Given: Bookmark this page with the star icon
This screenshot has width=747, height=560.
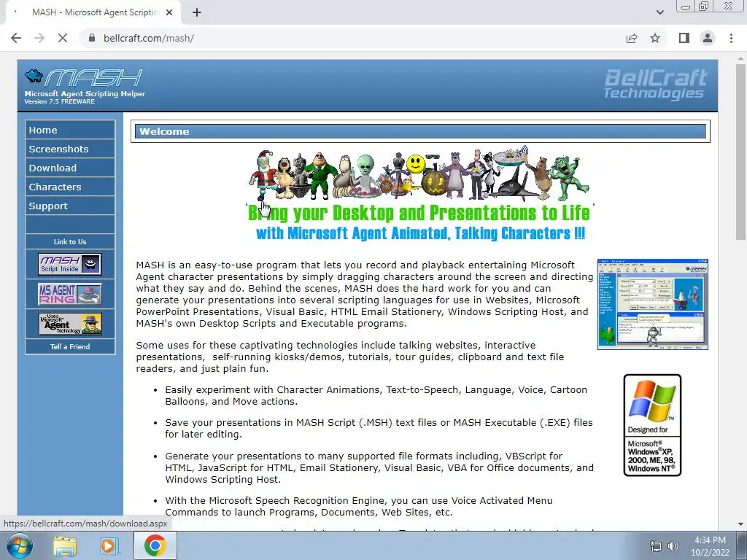Looking at the screenshot, I should tap(655, 38).
